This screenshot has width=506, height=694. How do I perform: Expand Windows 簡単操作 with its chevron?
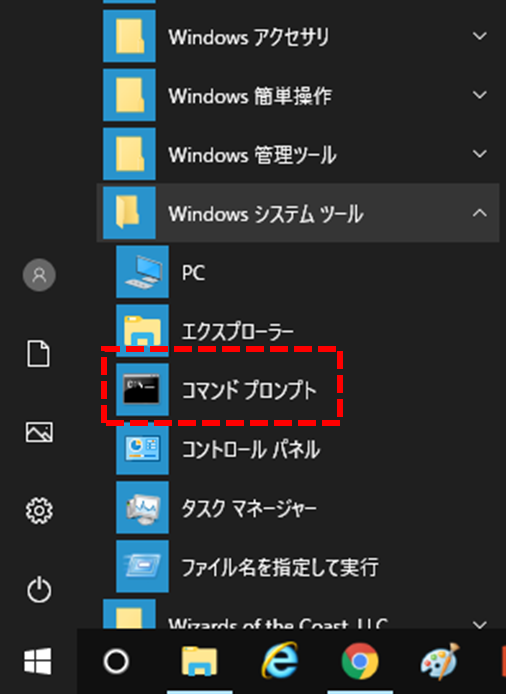point(480,95)
